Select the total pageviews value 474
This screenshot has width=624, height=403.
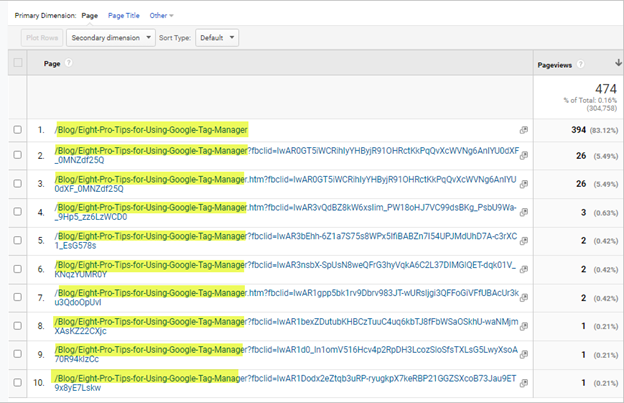point(606,88)
